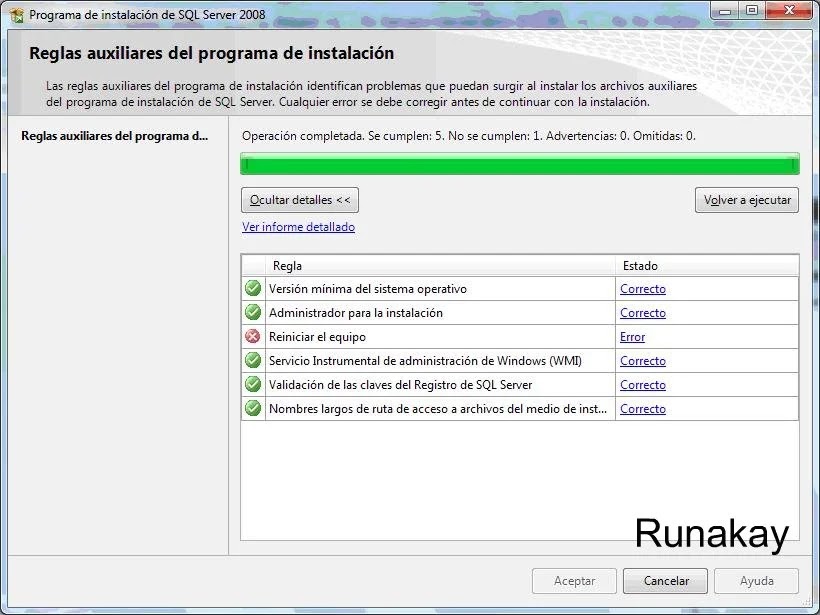Re-run checks with Volver a ejecutar
Image resolution: width=820 pixels, height=615 pixels.
[x=747, y=200]
